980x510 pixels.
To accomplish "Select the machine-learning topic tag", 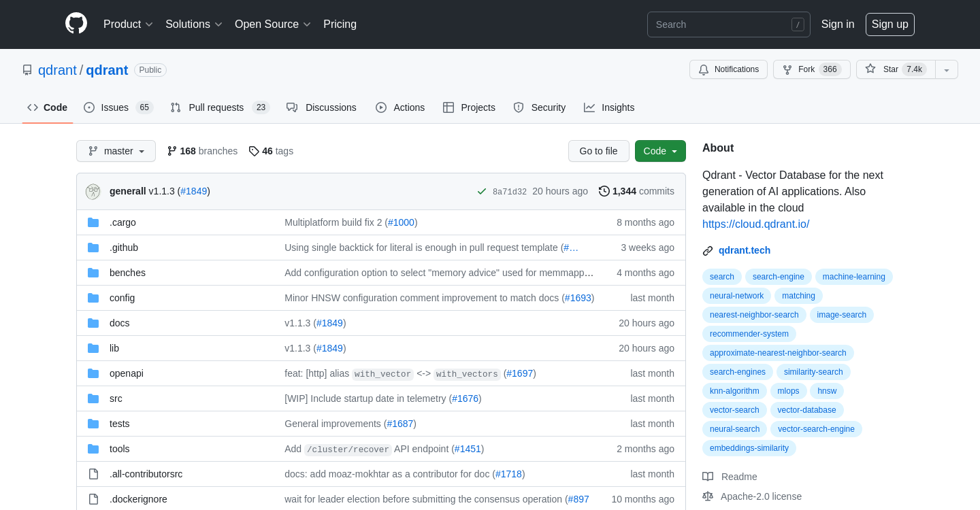I will click(853, 277).
